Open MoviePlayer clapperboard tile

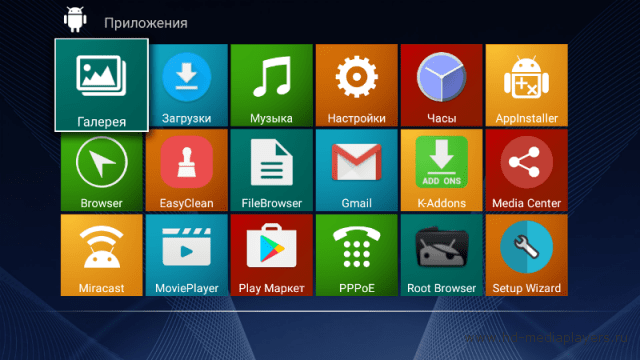pos(187,255)
